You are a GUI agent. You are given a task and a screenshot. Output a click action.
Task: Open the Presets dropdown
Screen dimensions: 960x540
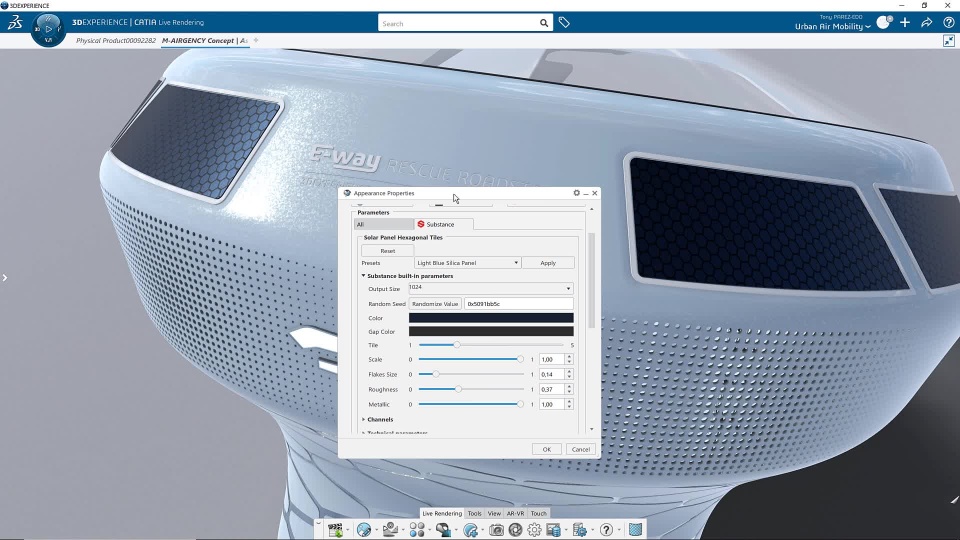[x=468, y=263]
